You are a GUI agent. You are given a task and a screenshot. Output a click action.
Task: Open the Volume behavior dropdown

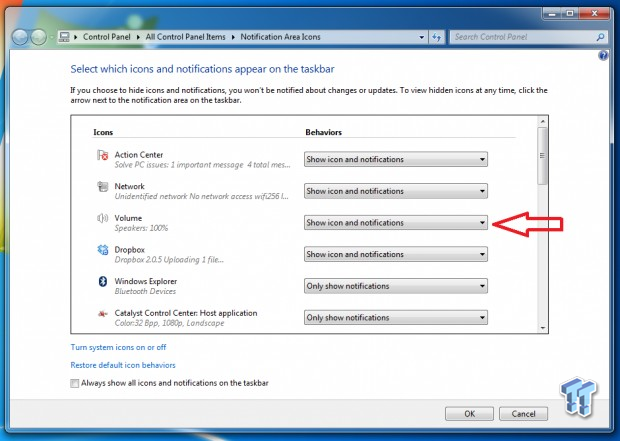click(x=396, y=223)
